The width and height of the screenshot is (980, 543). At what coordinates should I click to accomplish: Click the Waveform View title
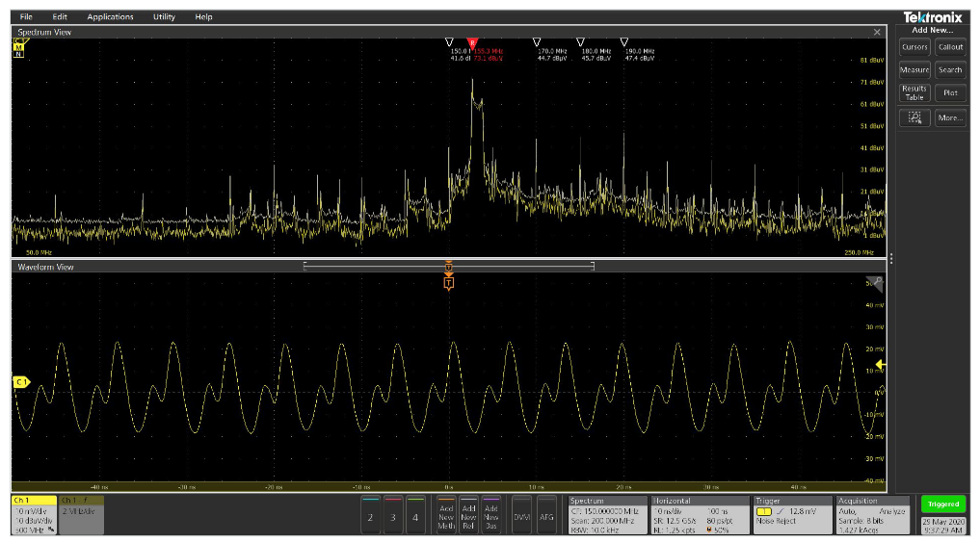(45, 267)
